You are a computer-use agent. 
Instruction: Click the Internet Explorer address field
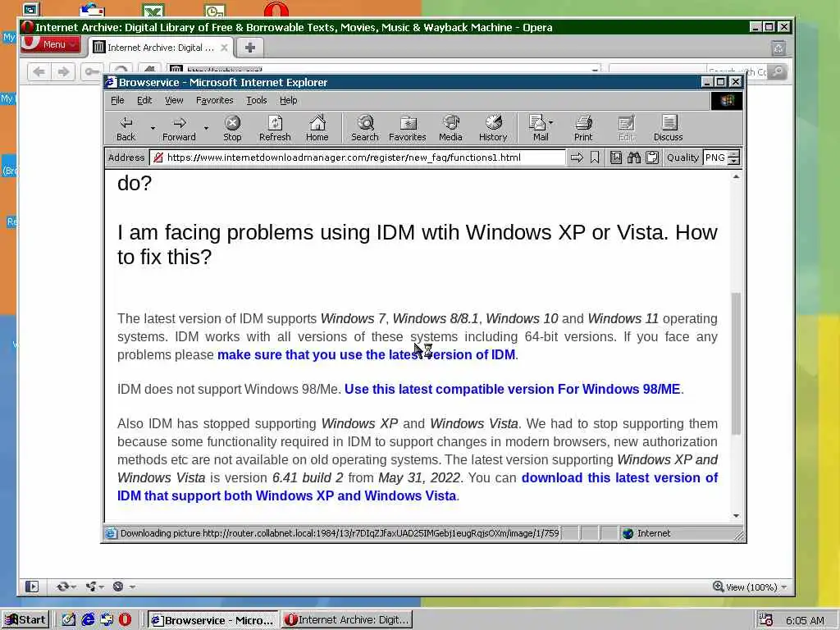(x=358, y=157)
